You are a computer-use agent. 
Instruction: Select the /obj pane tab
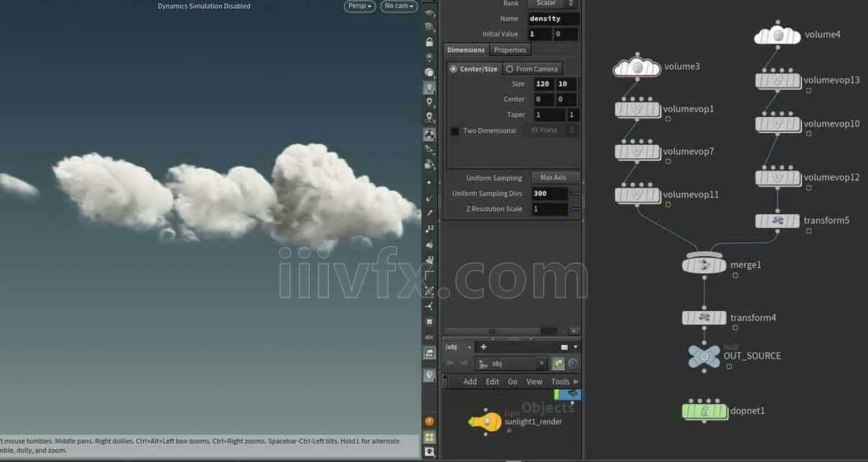pyautogui.click(x=452, y=347)
